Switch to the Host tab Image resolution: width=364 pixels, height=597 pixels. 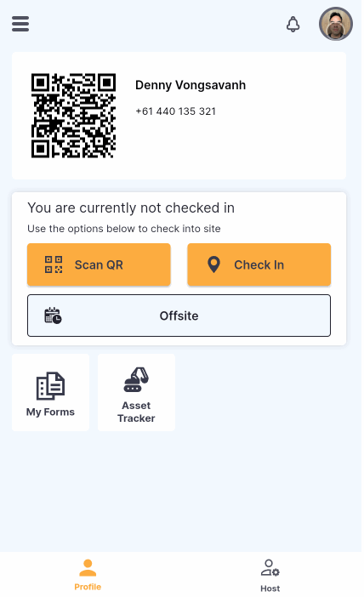tap(270, 575)
